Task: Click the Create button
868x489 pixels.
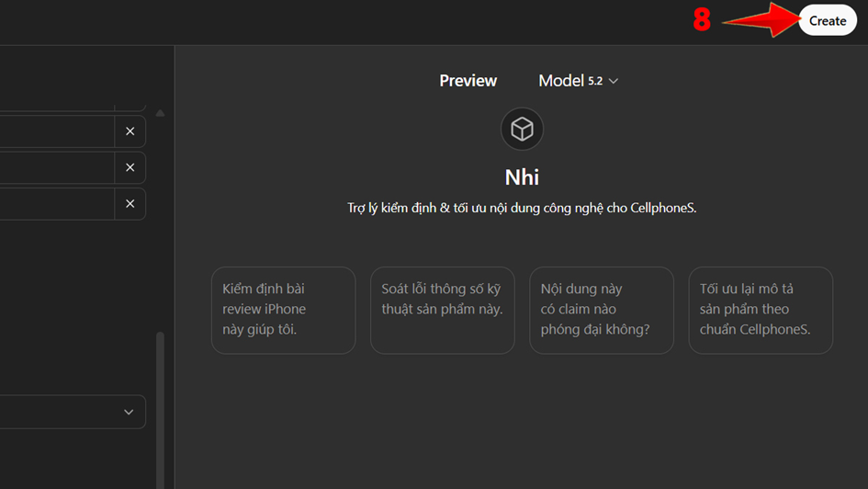Action: click(x=827, y=21)
